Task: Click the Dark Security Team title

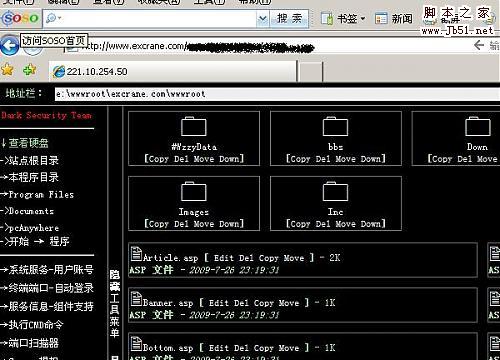Action: [x=46, y=115]
